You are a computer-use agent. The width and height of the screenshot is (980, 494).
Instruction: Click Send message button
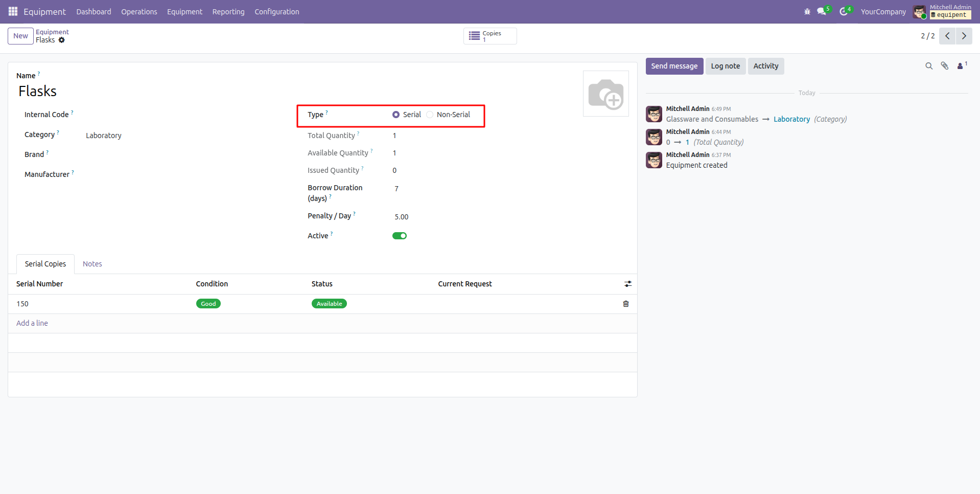point(674,66)
